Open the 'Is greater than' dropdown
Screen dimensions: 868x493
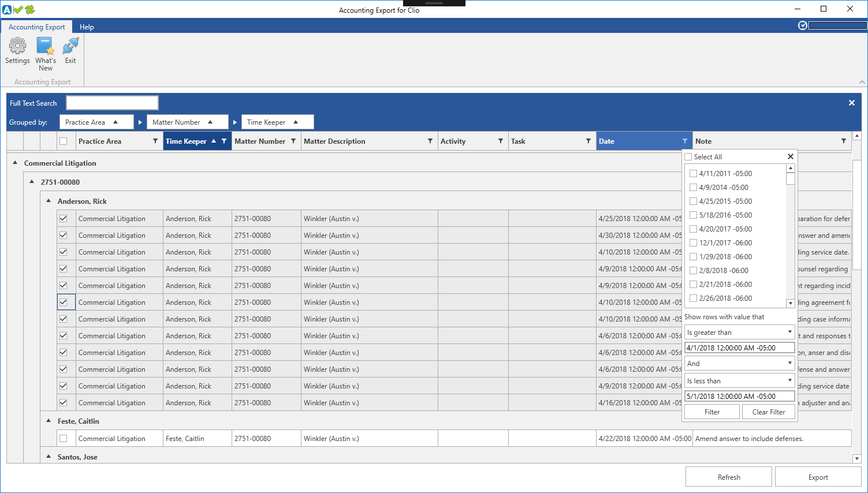coord(739,333)
